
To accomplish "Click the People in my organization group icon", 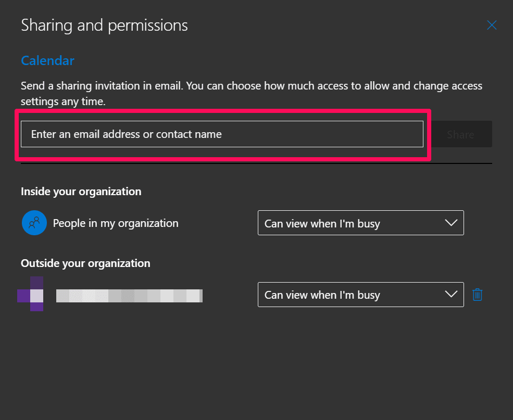I will 34,223.
